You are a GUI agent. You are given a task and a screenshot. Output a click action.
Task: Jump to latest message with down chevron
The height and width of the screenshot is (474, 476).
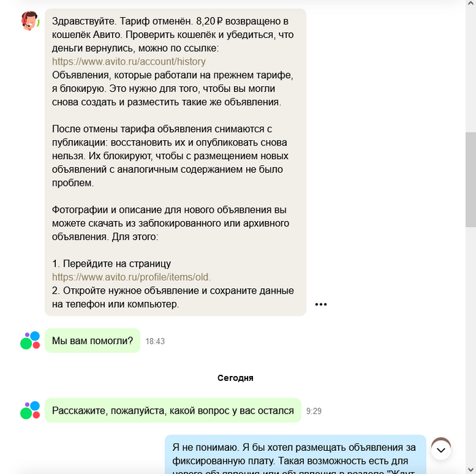[441, 450]
